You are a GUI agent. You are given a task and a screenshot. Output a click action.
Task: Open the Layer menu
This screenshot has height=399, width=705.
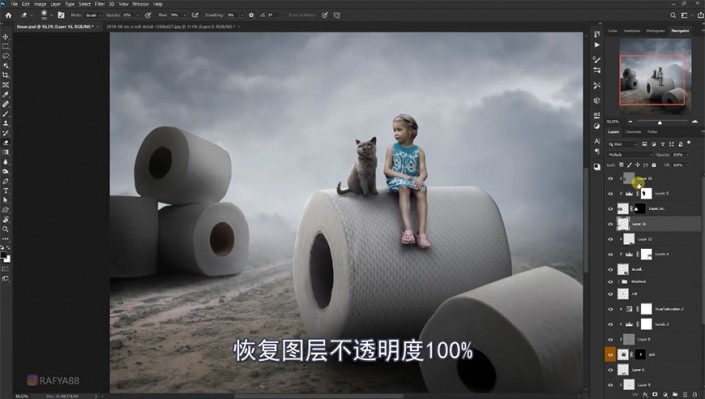(55, 4)
